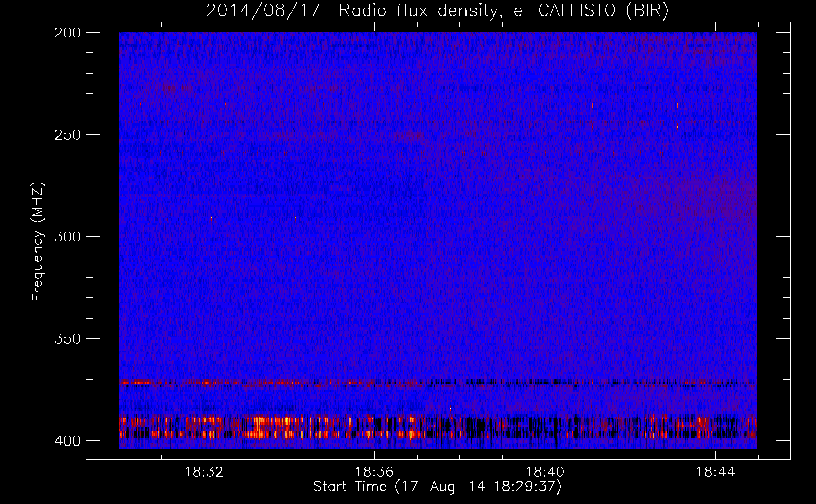This screenshot has width=816, height=504.
Task: Click the plot title '2014/08/17 Radio flux density'
Action: point(437,11)
